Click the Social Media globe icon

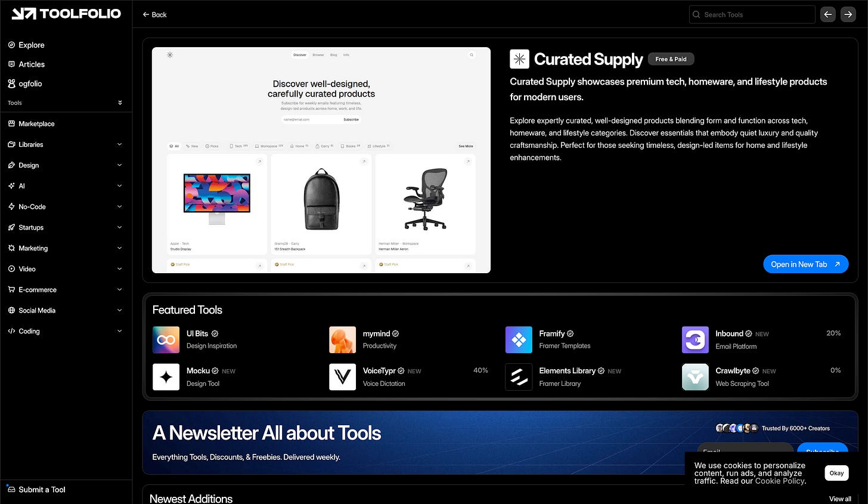point(11,310)
